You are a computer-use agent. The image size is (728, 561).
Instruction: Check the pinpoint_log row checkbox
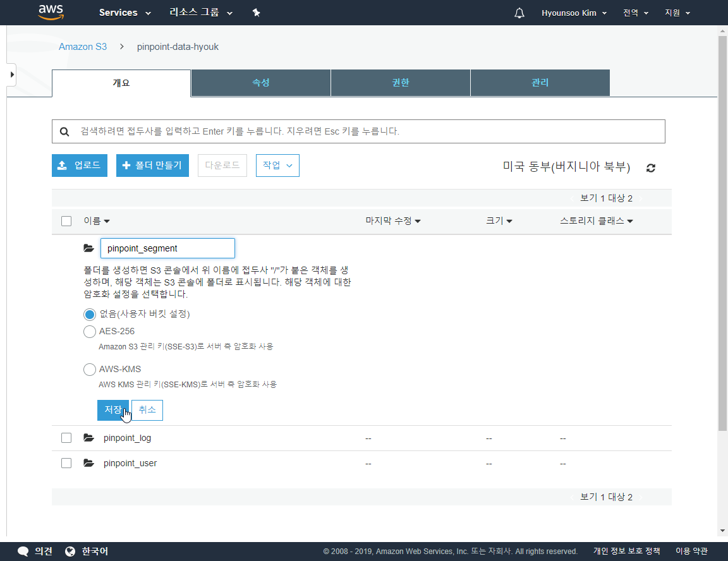(x=66, y=438)
